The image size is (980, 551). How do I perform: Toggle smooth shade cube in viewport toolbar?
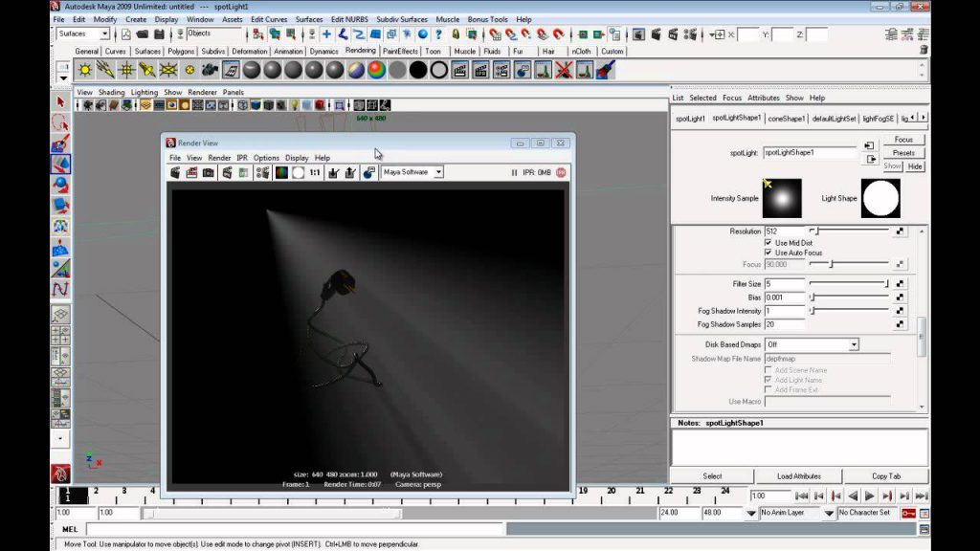256,105
